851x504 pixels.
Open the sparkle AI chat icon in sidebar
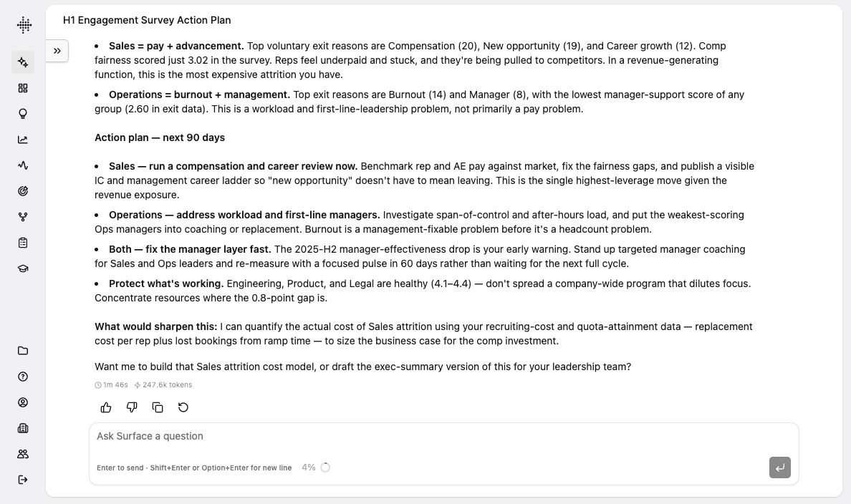click(x=23, y=62)
